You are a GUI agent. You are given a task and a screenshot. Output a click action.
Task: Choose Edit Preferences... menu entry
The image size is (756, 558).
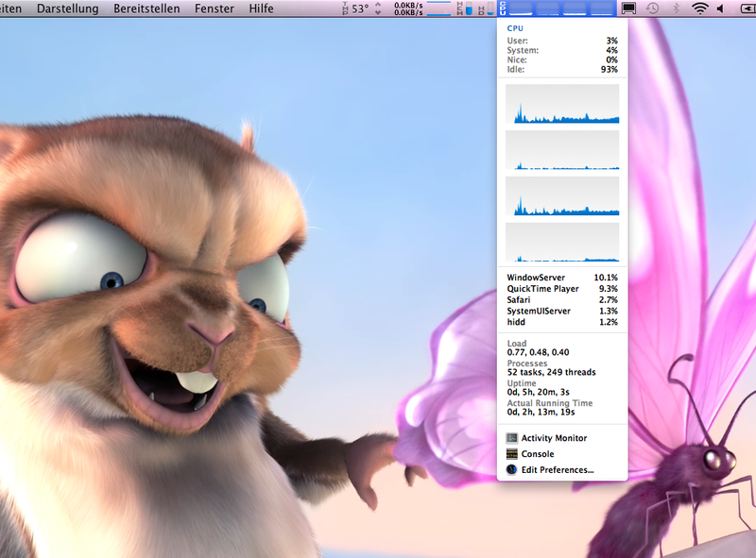[x=562, y=470]
